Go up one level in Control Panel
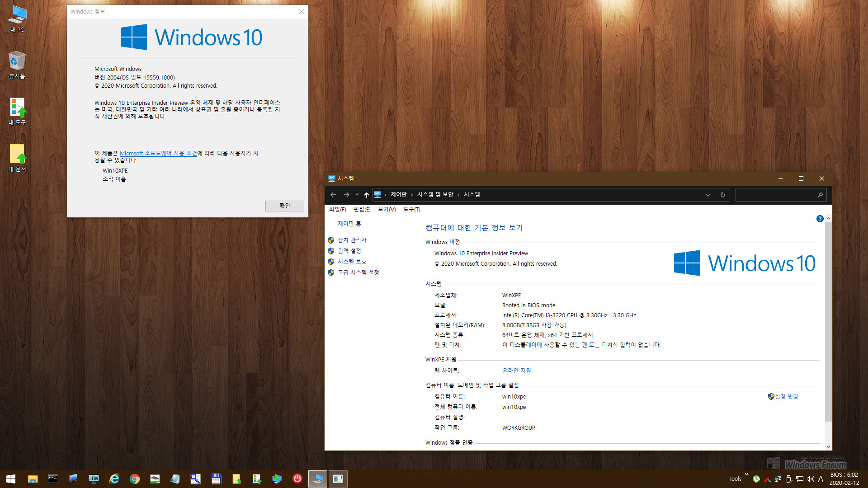868x488 pixels. click(x=366, y=195)
